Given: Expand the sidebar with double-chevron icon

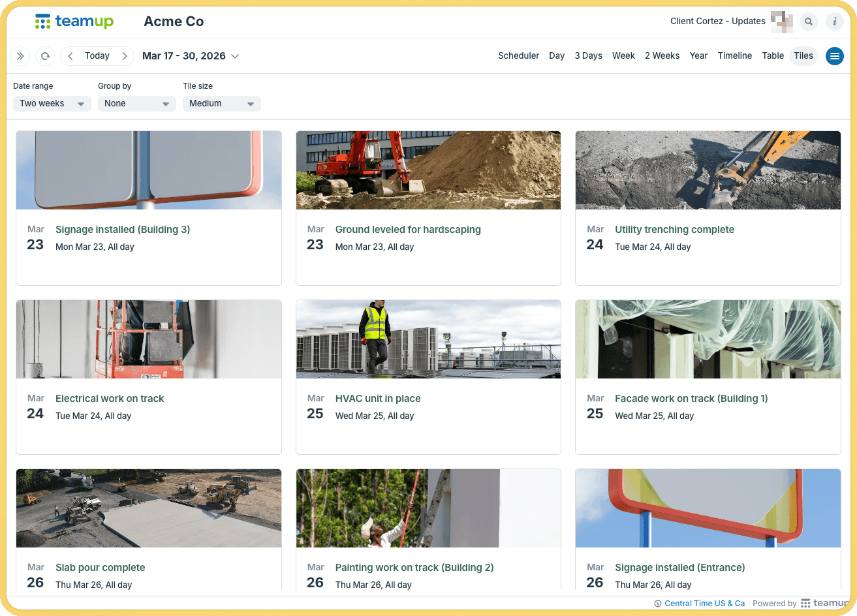Looking at the screenshot, I should tap(20, 56).
